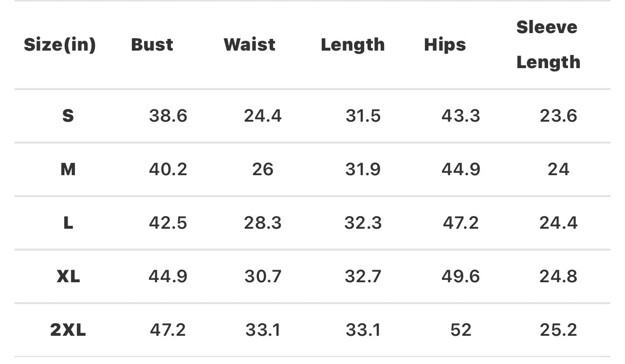Image resolution: width=625 pixels, height=364 pixels.
Task: Select the Sleeve Length column header
Action: pyautogui.click(x=548, y=45)
